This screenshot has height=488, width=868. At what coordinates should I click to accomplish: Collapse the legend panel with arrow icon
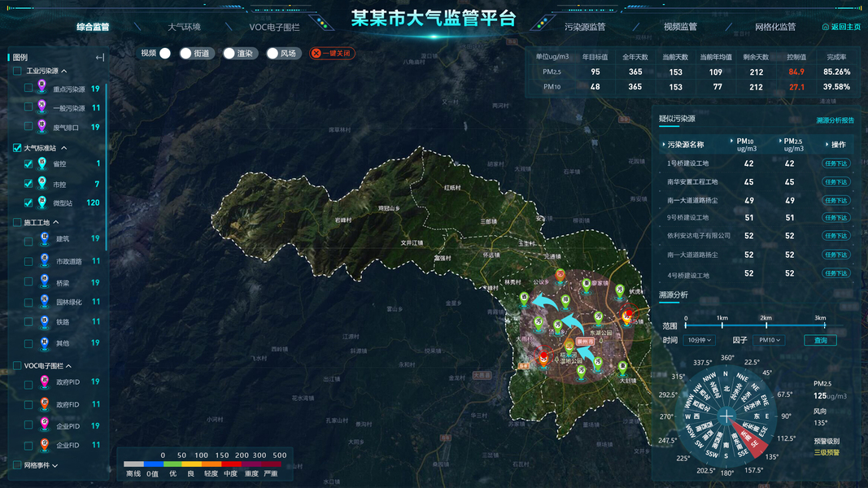tap(99, 57)
